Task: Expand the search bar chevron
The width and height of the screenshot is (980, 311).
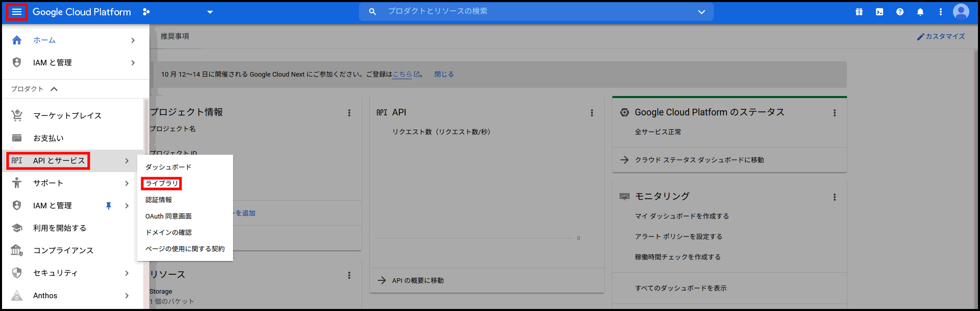Action: tap(702, 12)
